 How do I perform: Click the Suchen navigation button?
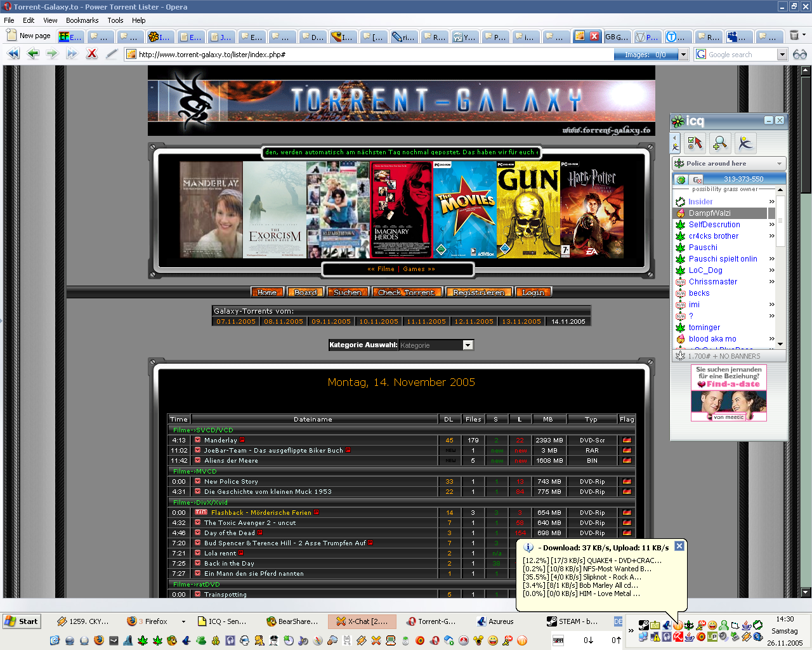tap(348, 292)
